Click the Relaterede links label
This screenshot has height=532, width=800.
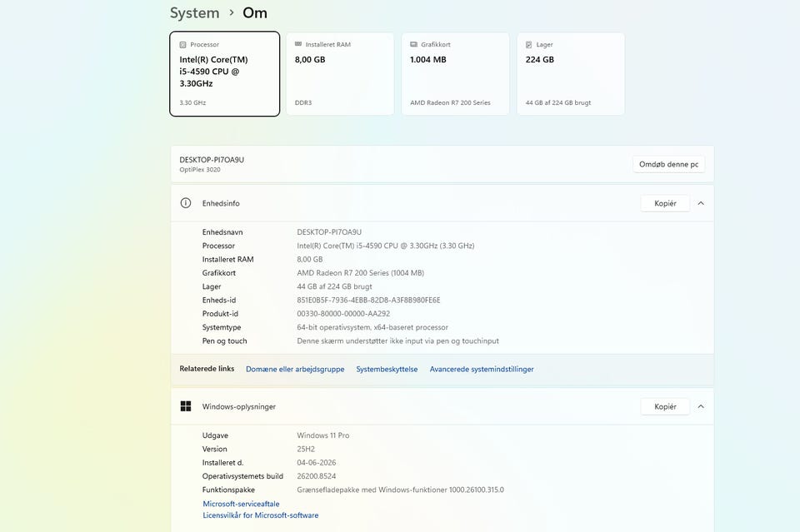pyautogui.click(x=207, y=369)
